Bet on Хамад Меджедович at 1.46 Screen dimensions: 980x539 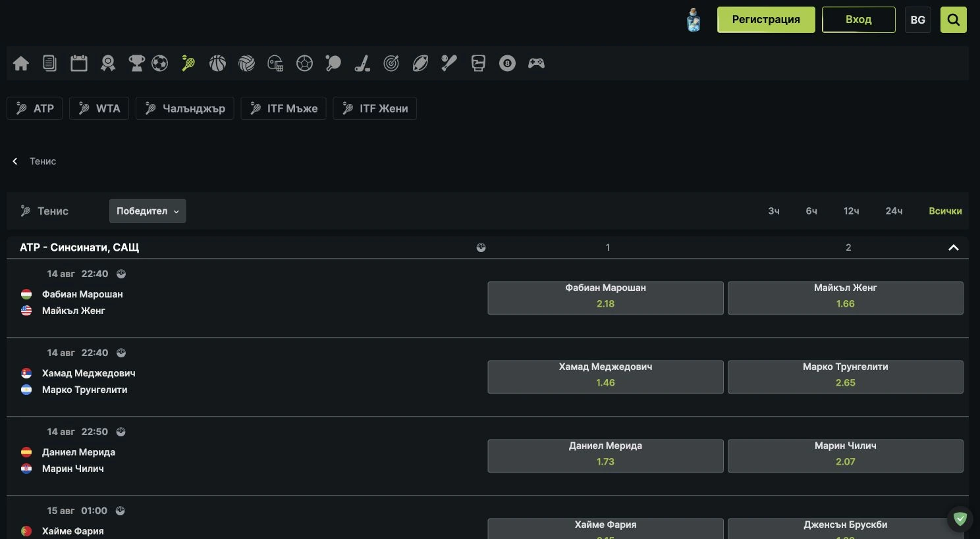pos(605,377)
